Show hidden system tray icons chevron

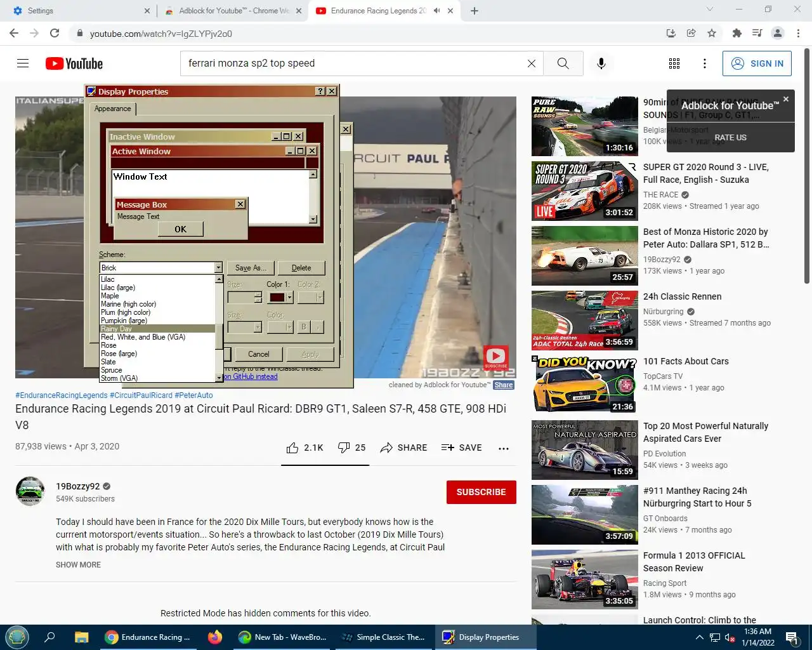(700, 637)
